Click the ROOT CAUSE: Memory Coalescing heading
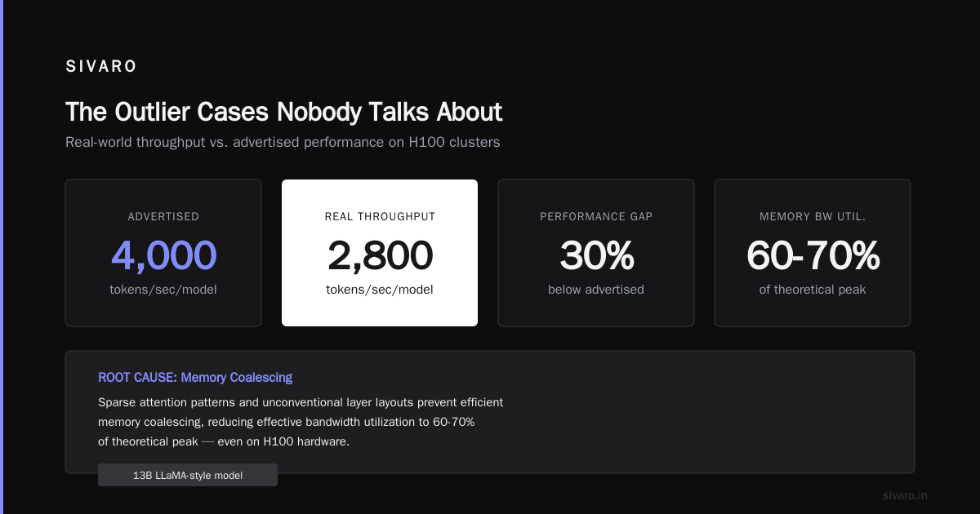 (x=195, y=377)
